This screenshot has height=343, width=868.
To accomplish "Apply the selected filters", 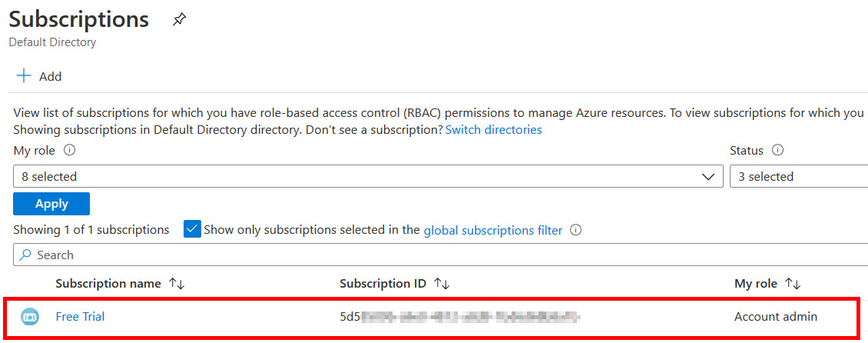I will click(x=51, y=204).
